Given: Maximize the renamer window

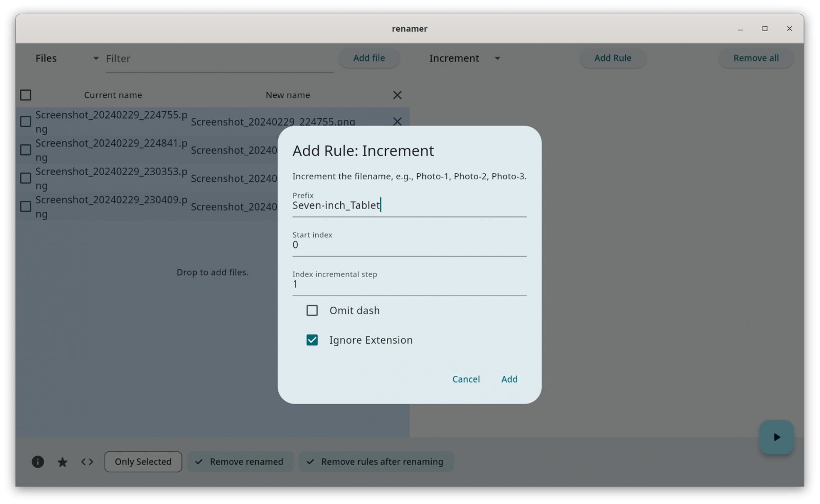Looking at the screenshot, I should [x=765, y=29].
